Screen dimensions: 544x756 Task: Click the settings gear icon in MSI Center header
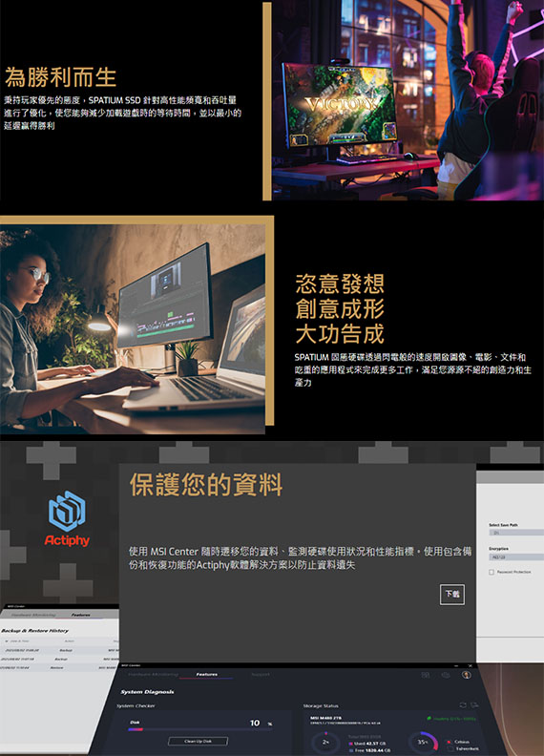click(446, 675)
